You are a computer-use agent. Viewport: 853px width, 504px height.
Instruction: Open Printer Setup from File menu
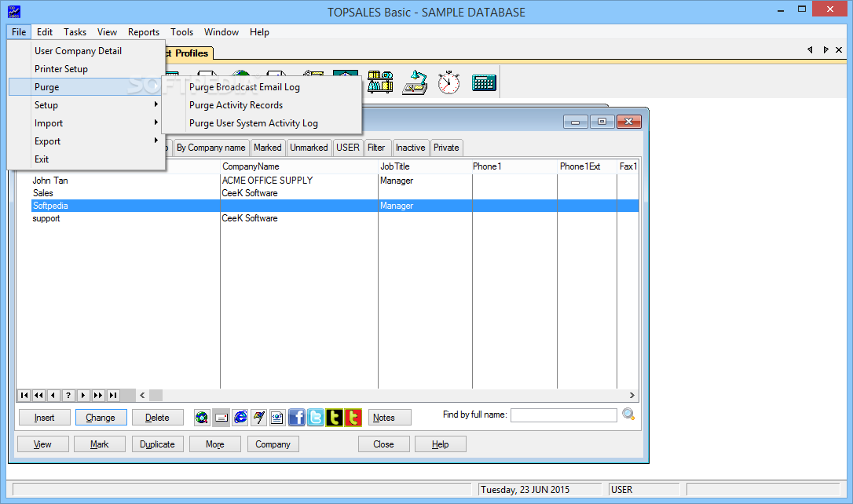[87, 68]
